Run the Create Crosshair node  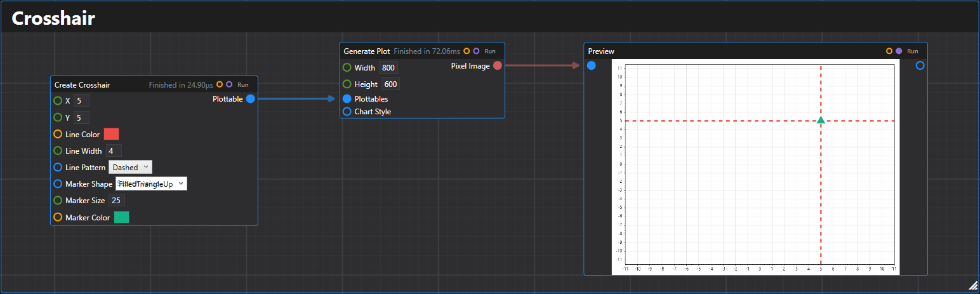(x=243, y=84)
